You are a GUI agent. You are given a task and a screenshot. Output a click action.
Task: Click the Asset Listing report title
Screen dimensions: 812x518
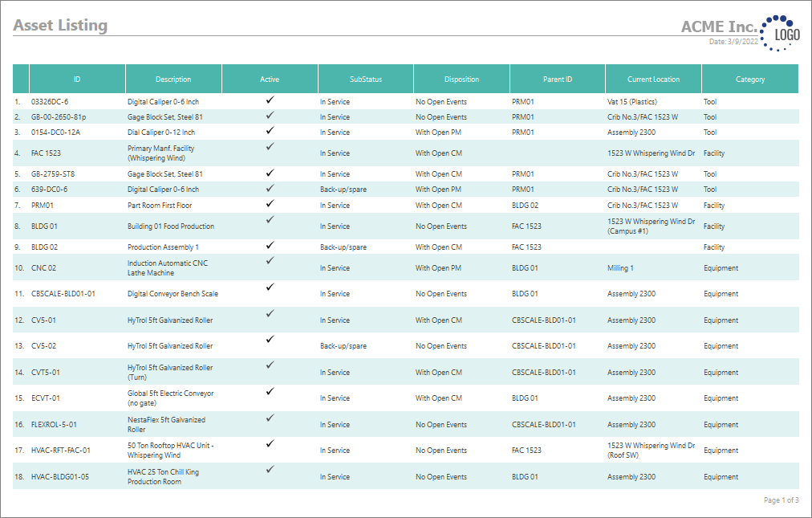60,26
